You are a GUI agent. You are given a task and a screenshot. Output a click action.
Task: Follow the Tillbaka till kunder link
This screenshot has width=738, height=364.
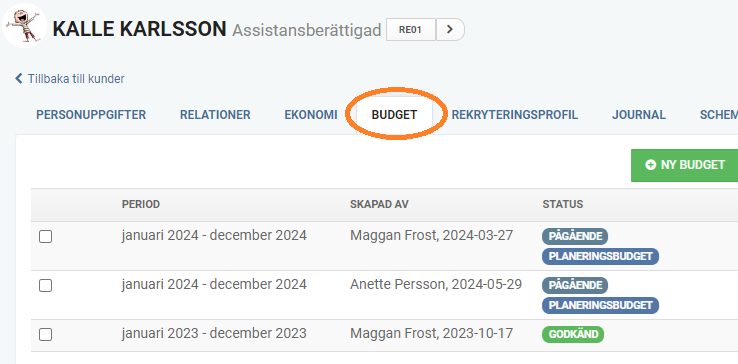point(76,79)
